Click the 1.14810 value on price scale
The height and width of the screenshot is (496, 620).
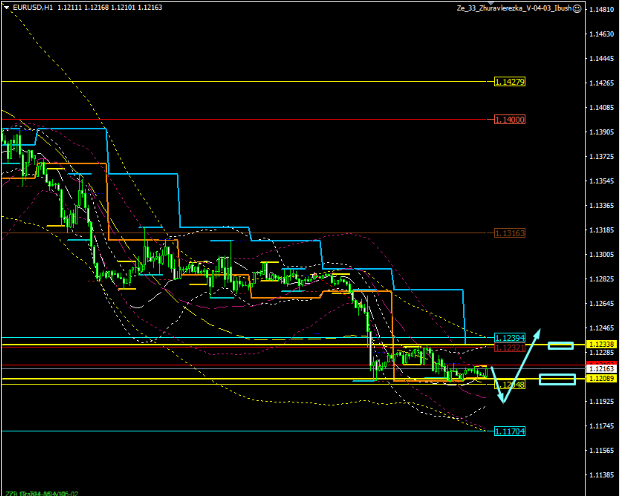pos(600,10)
